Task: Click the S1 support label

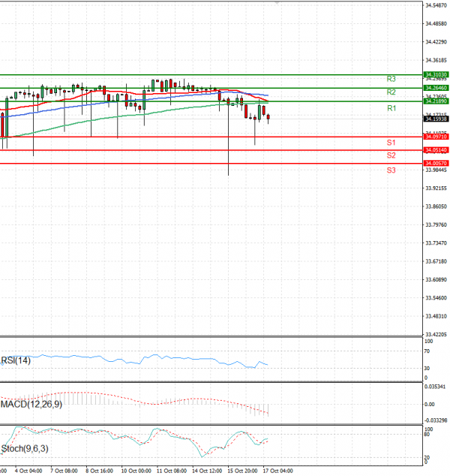Action: [x=391, y=143]
